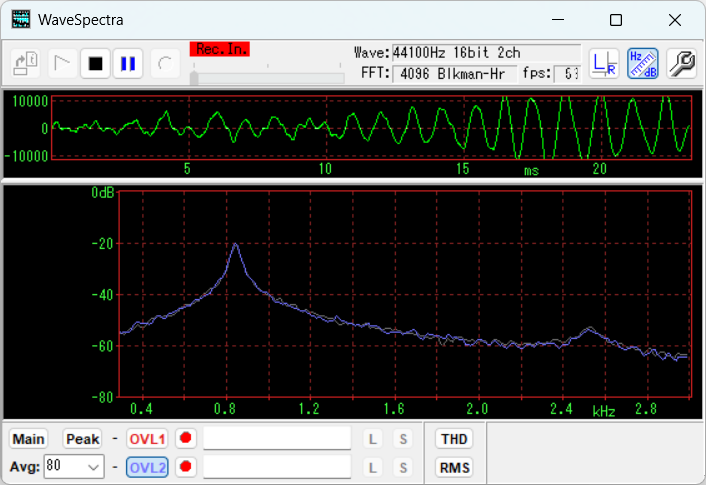Click the 0dB label on spectrum axis
706x485 pixels.
tap(102, 193)
